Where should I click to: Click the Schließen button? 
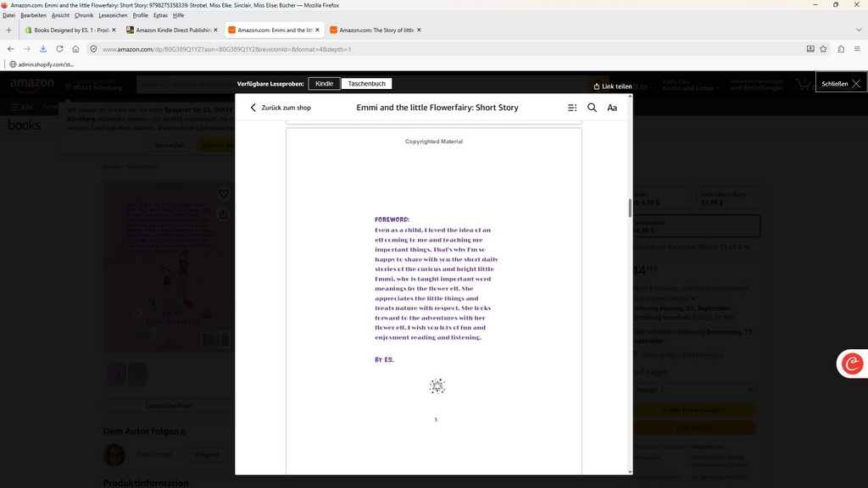(x=841, y=84)
